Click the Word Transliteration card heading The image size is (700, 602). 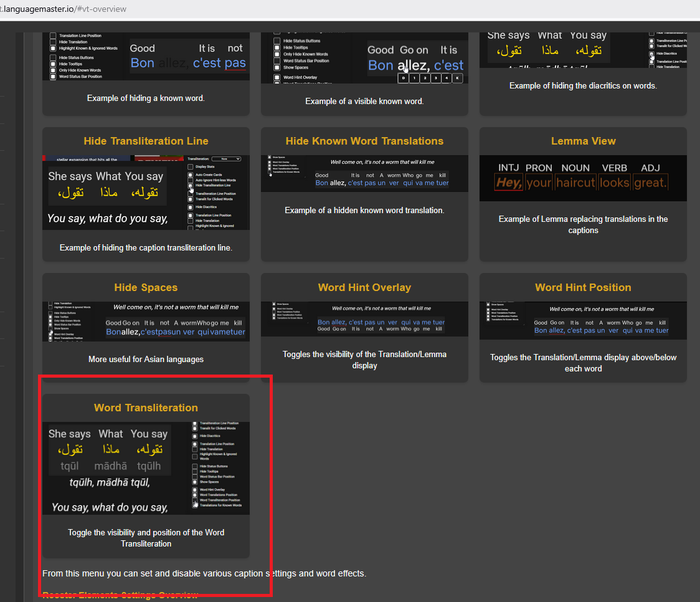click(146, 408)
